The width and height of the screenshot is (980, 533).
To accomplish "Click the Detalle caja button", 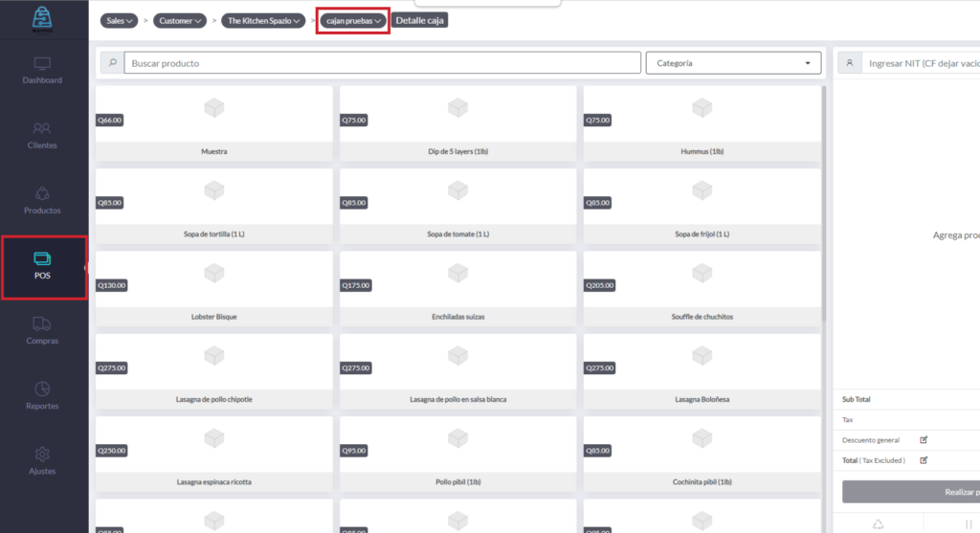I will tap(420, 20).
